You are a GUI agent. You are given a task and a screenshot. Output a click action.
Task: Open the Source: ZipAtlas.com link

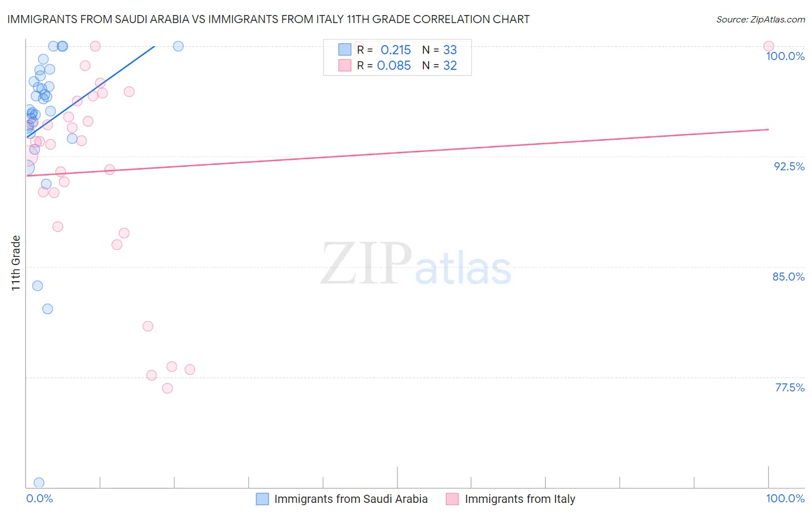pos(760,20)
